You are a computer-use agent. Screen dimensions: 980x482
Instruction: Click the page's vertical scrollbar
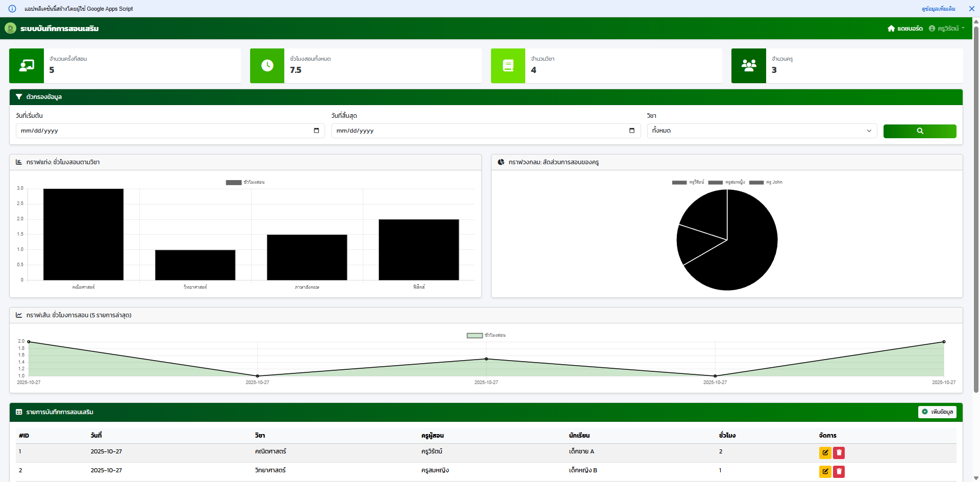point(976,204)
